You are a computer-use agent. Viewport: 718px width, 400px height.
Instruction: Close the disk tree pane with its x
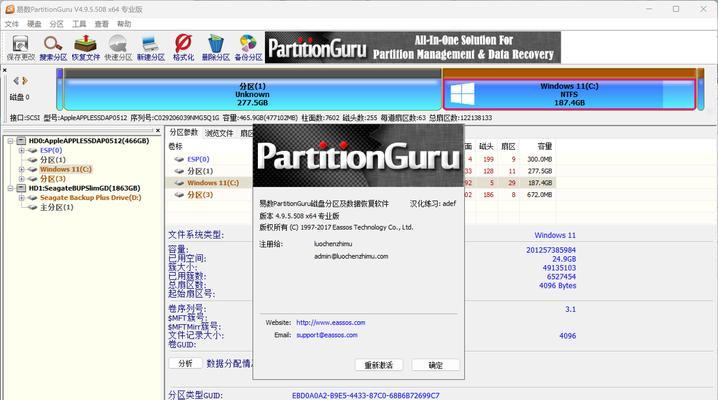[x=158, y=130]
